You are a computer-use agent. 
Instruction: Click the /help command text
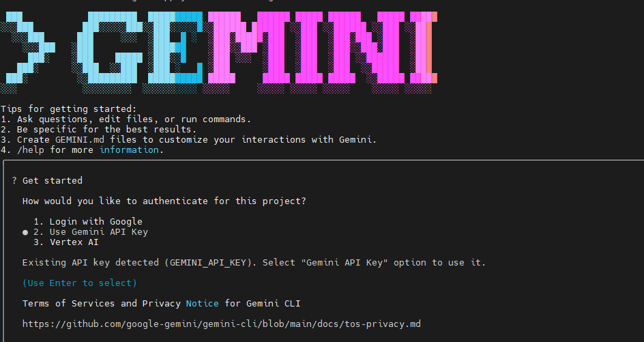30,150
